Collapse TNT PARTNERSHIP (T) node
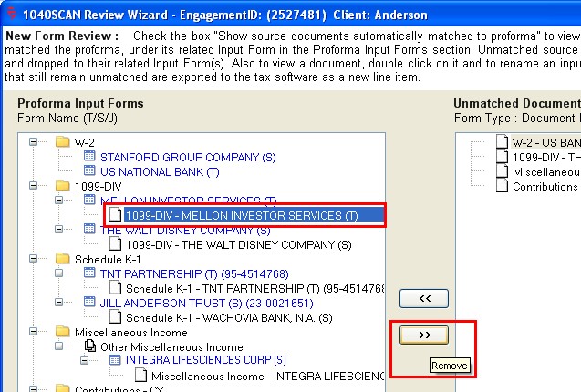581x392 pixels. tap(58, 273)
